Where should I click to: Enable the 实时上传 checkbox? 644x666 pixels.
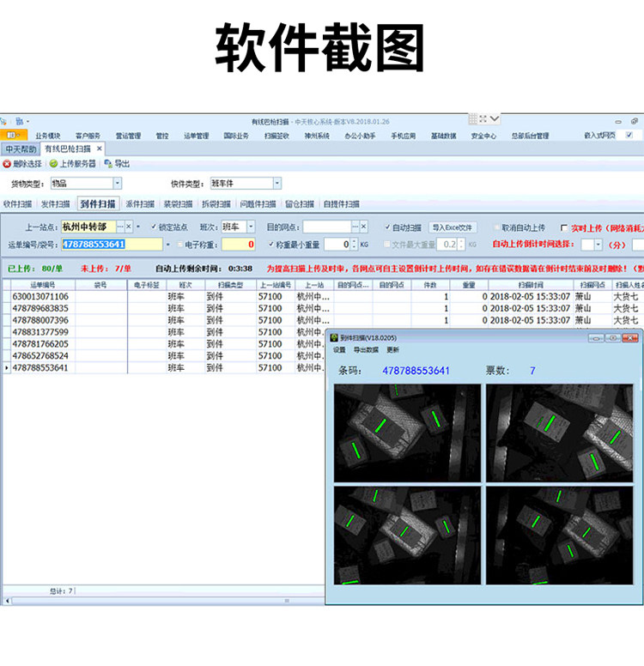tap(564, 228)
